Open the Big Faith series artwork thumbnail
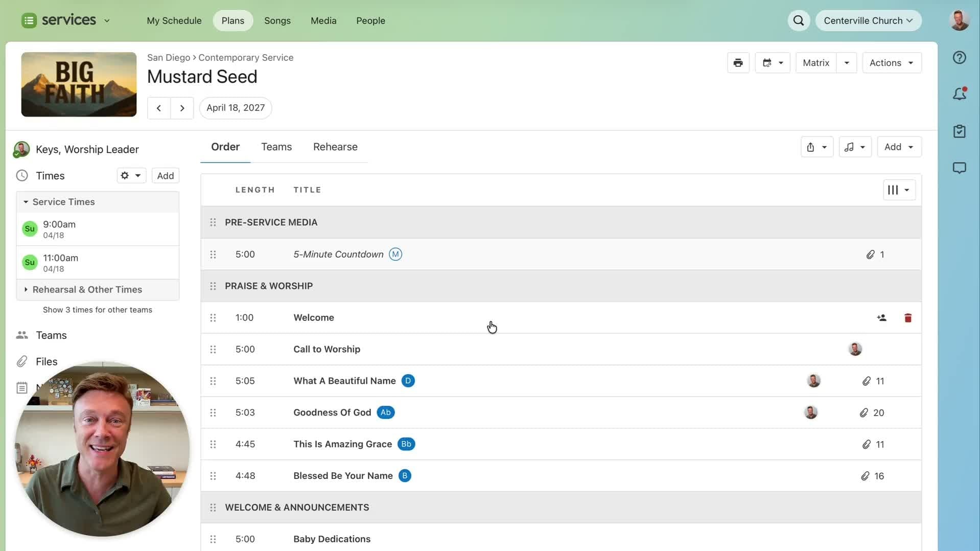 coord(79,84)
